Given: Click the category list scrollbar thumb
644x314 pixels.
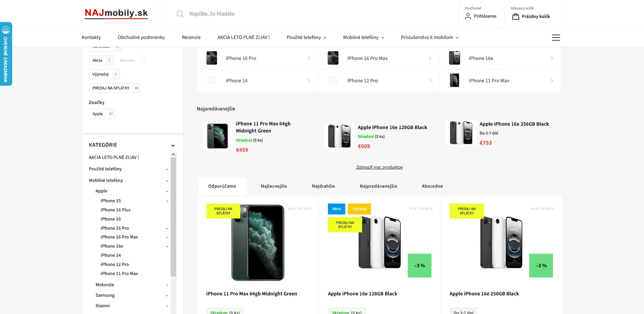Looking at the screenshot, I should pos(173,217).
